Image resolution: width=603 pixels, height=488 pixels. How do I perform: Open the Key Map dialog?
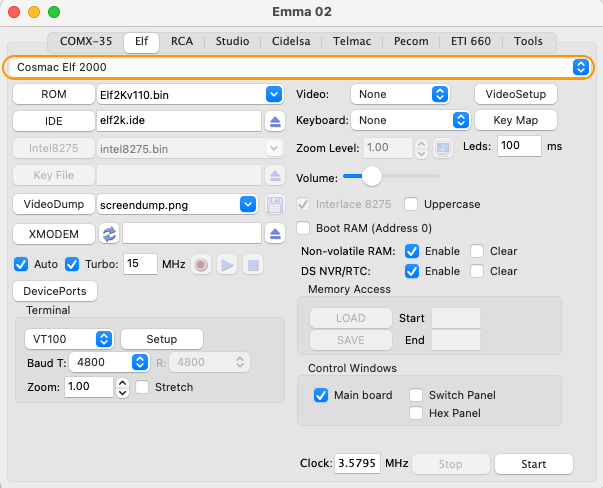516,120
